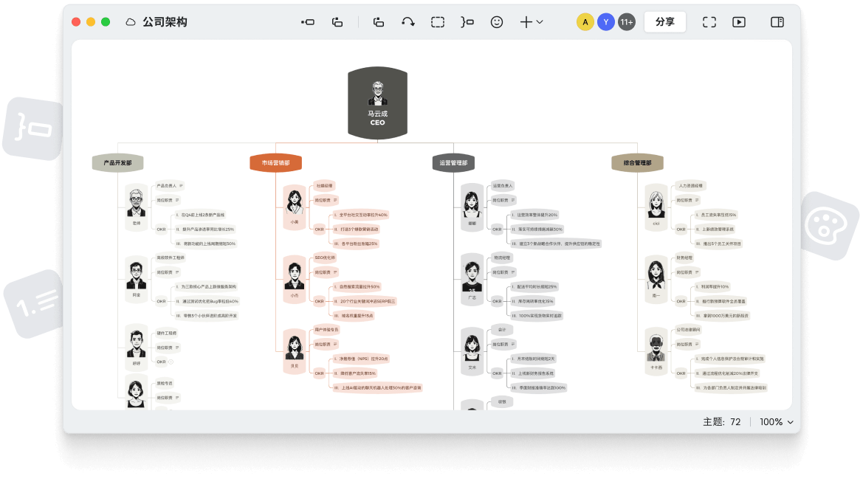The width and height of the screenshot is (863, 504).
Task: Open the emoji sticker picker icon
Action: pos(496,21)
